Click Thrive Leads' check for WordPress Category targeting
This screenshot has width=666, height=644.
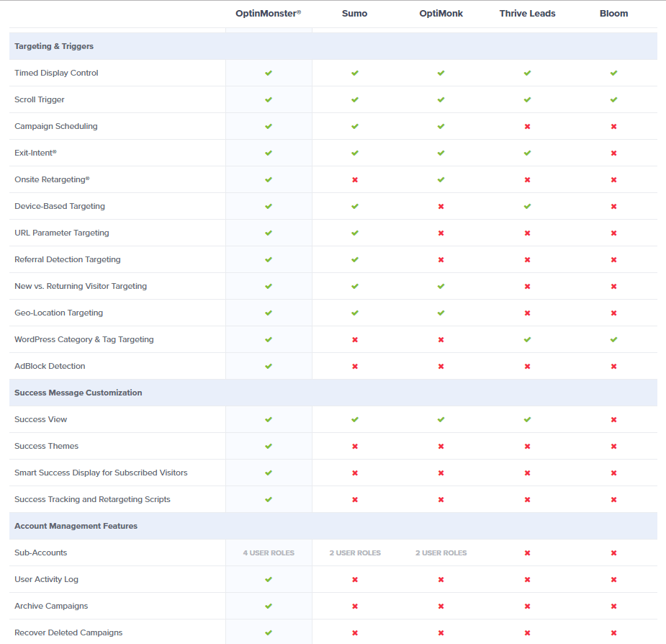point(527,339)
